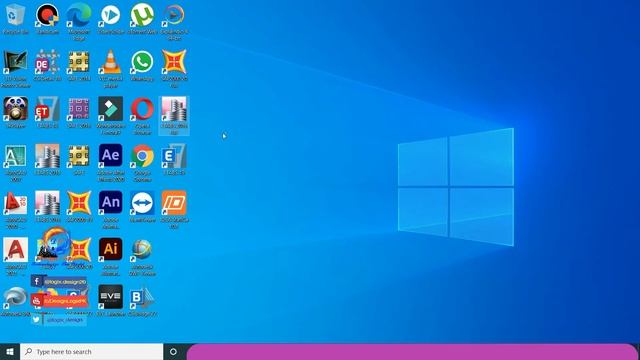This screenshot has width=640, height=360.
Task: Select the red ET shortcut icon
Action: pyautogui.click(x=47, y=109)
